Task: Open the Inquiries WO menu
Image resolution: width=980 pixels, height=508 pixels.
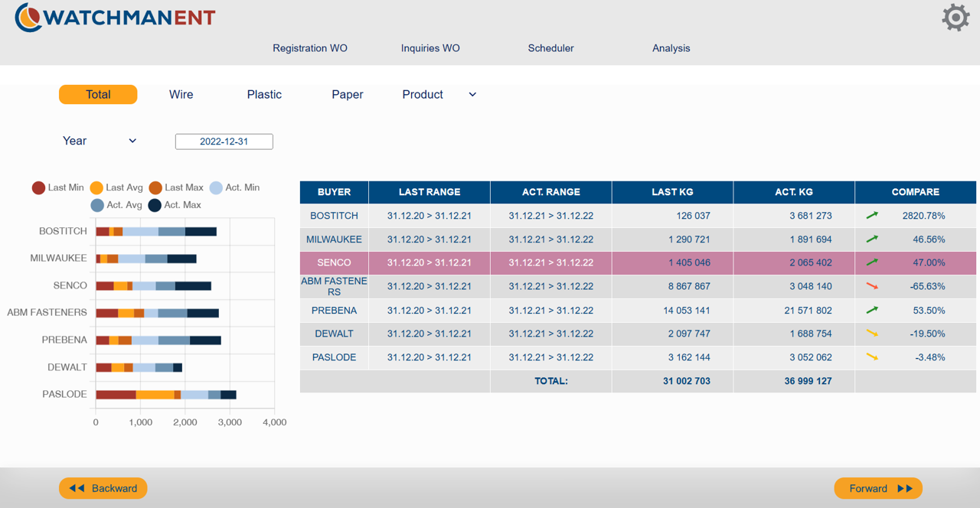Action: pyautogui.click(x=430, y=48)
